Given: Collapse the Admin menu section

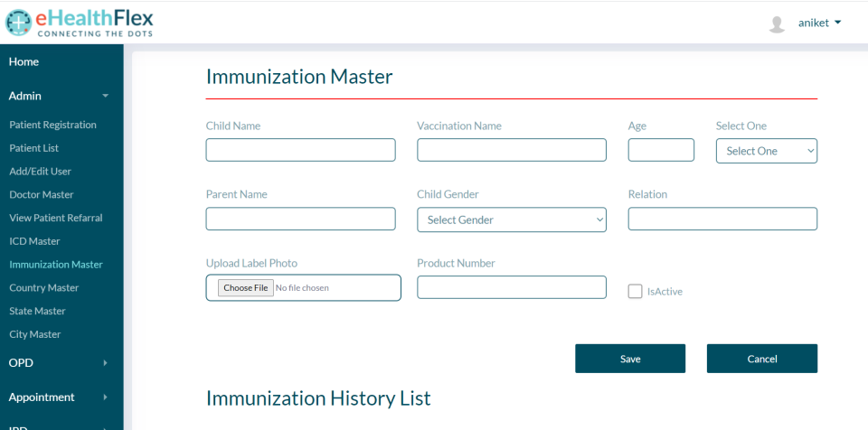Looking at the screenshot, I should pyautogui.click(x=61, y=96).
